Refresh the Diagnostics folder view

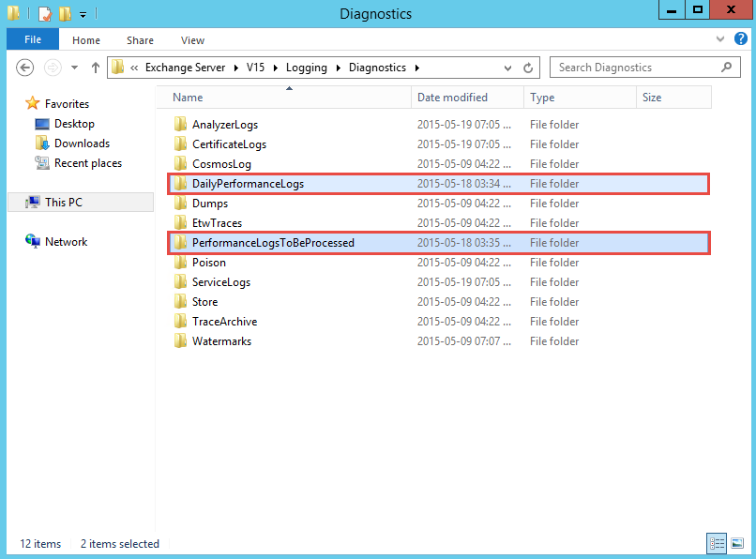point(528,68)
